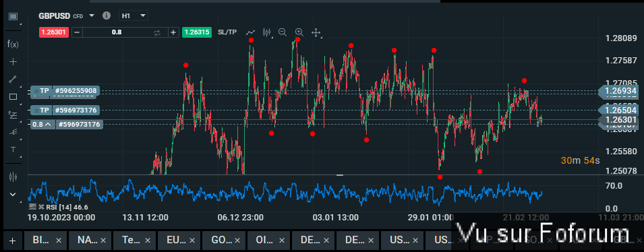Click the green buy price 1.26315
This screenshot has width=644, height=252.
197,32
